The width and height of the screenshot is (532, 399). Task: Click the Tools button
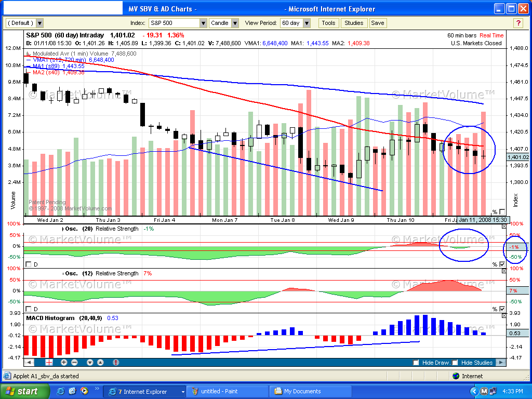[328, 23]
